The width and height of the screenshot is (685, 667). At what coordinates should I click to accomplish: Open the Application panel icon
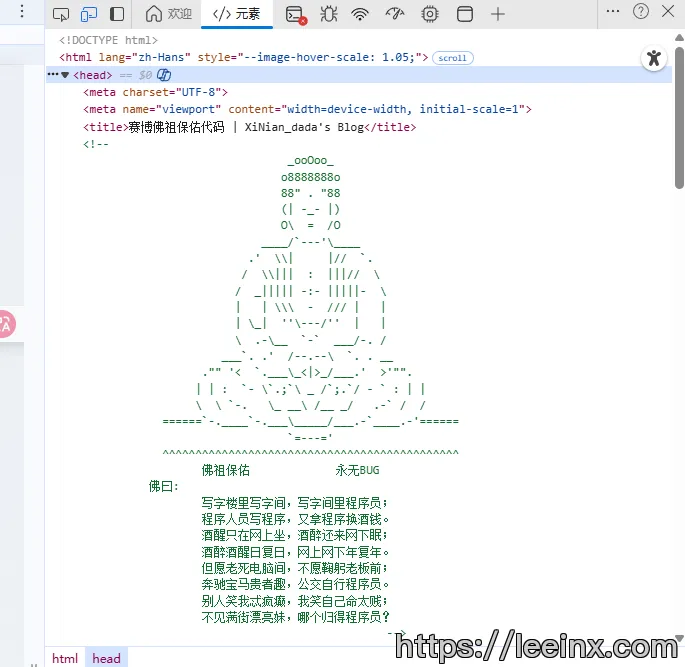(464, 14)
